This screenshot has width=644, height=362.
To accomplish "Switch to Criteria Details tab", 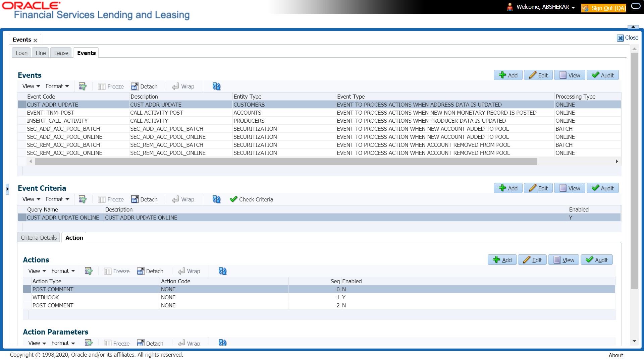I will coord(39,238).
